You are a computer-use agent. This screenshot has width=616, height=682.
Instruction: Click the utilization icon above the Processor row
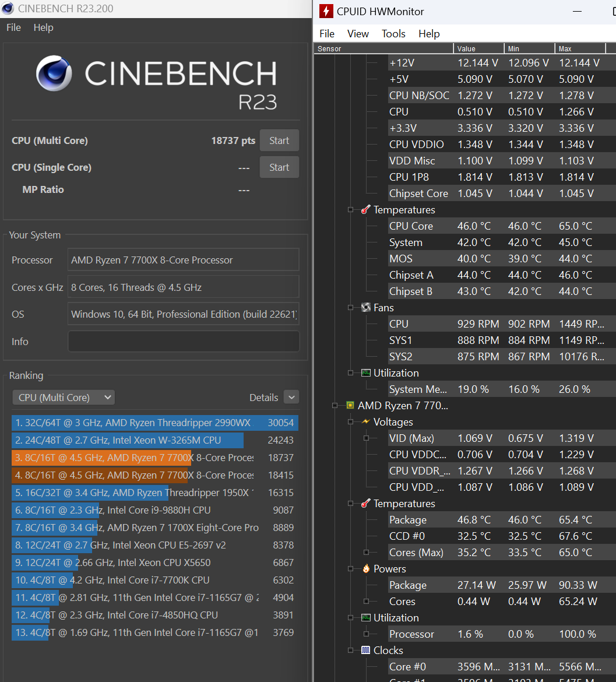pos(366,618)
